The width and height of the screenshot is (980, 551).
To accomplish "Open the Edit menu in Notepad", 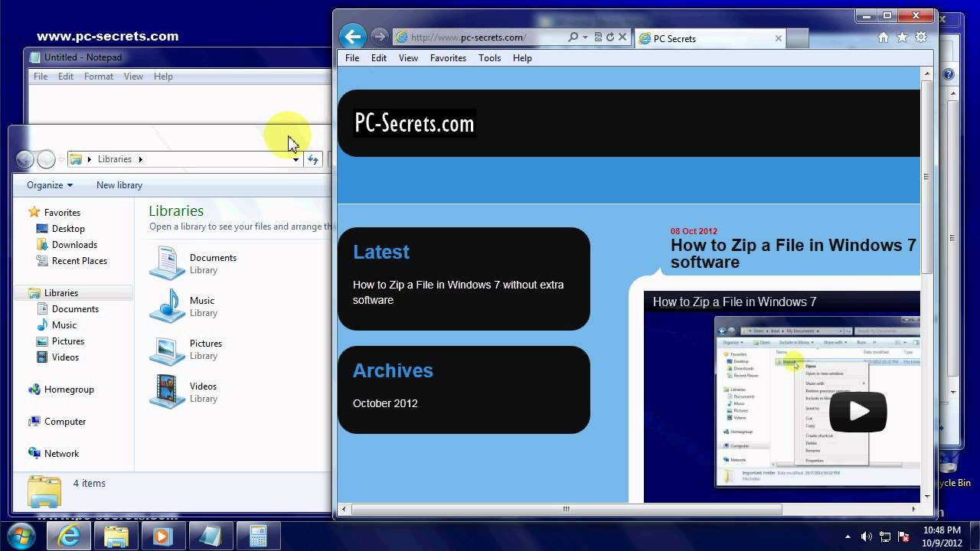I will point(66,77).
